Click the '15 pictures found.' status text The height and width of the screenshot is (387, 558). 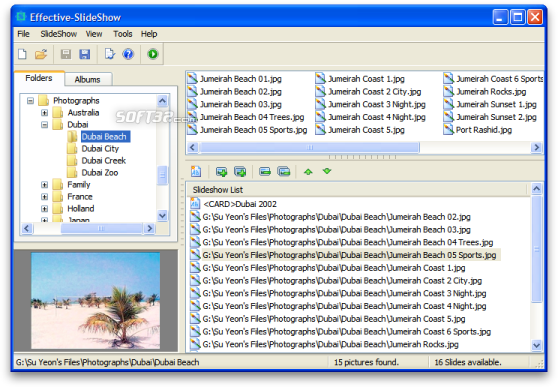tap(366, 362)
